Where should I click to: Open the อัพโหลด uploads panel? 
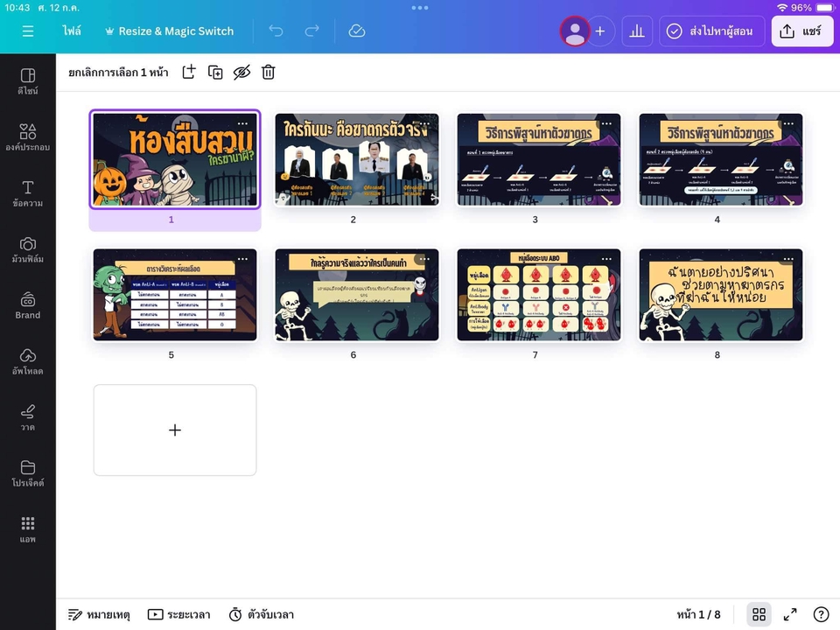pos(28,361)
